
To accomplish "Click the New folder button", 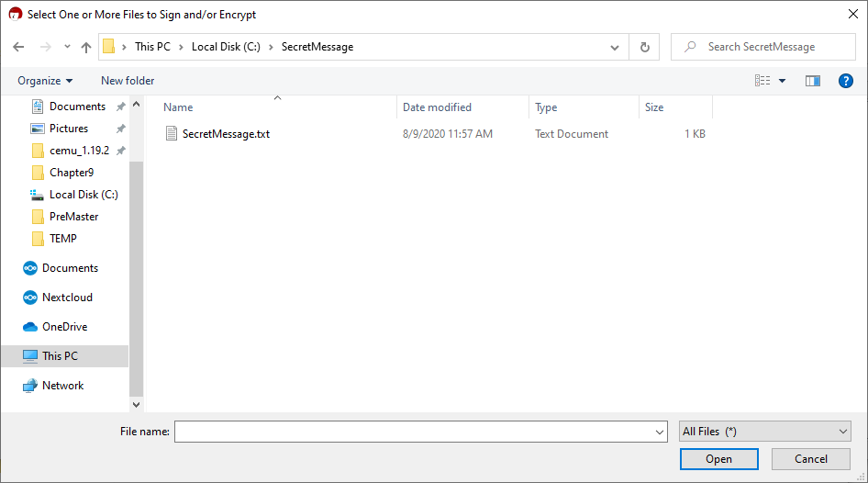I will pos(128,81).
